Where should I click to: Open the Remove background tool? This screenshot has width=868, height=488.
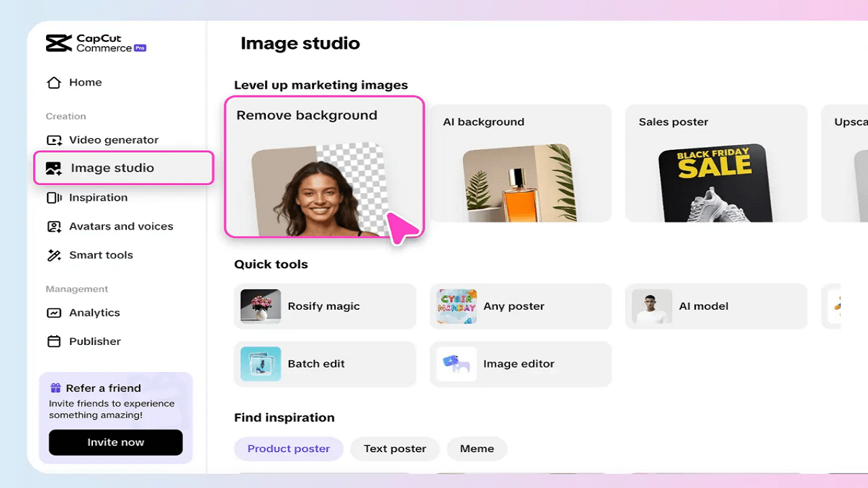(x=324, y=166)
